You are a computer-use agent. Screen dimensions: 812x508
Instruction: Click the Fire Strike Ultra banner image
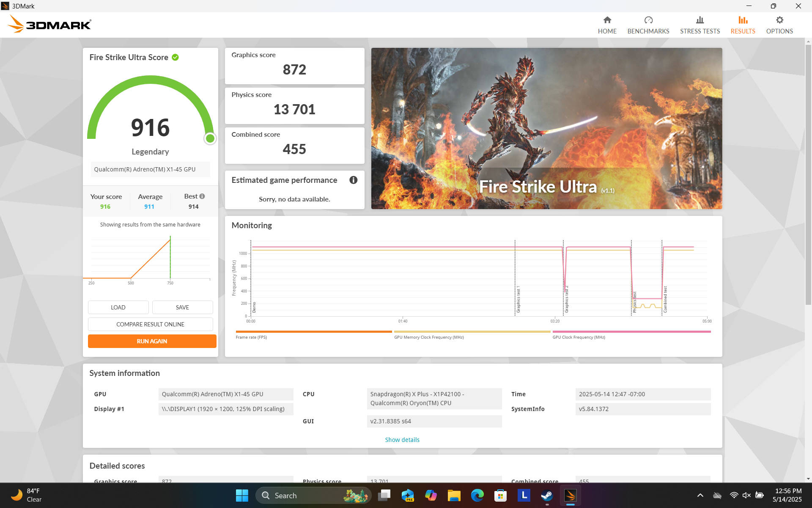pyautogui.click(x=546, y=128)
